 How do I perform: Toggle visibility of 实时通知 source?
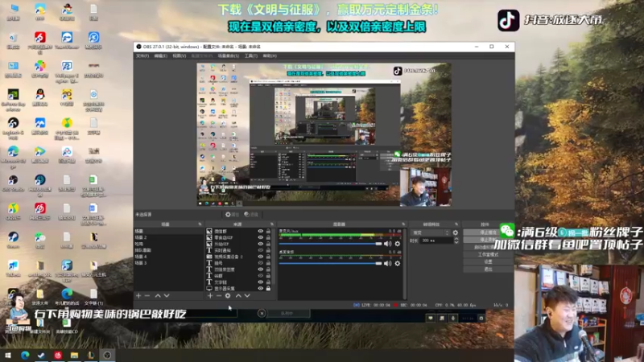260,250
